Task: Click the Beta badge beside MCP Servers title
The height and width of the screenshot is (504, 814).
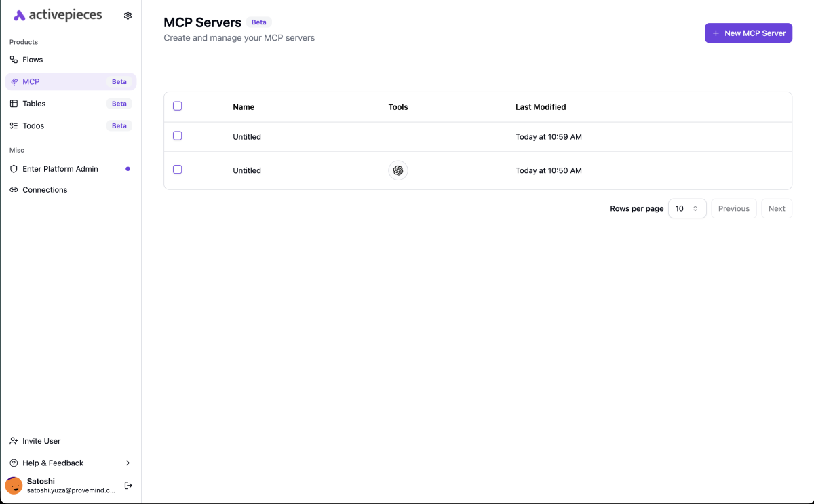Action: (259, 22)
